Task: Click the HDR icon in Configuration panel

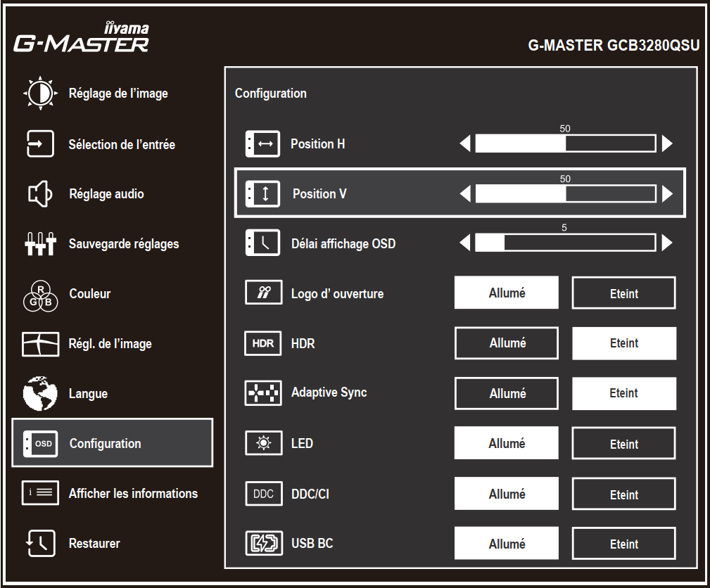Action: pyautogui.click(x=262, y=344)
